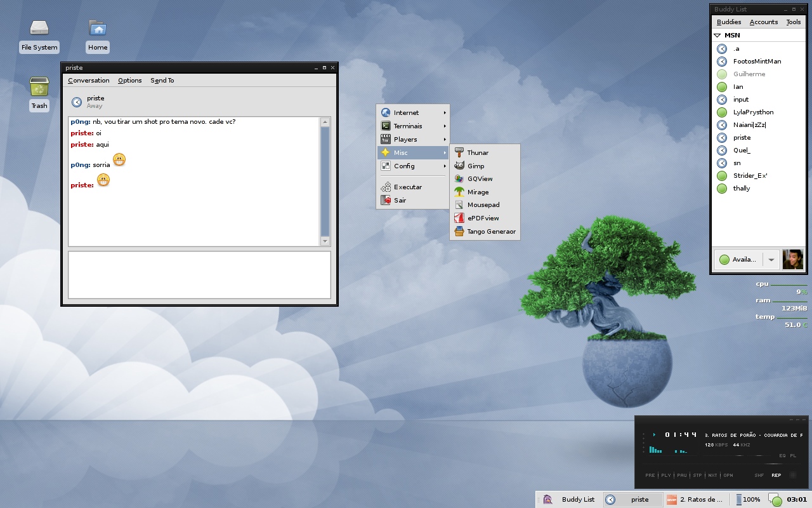This screenshot has height=508, width=812.
Task: Collapse the MSN group in Buddy List
Action: click(x=717, y=36)
